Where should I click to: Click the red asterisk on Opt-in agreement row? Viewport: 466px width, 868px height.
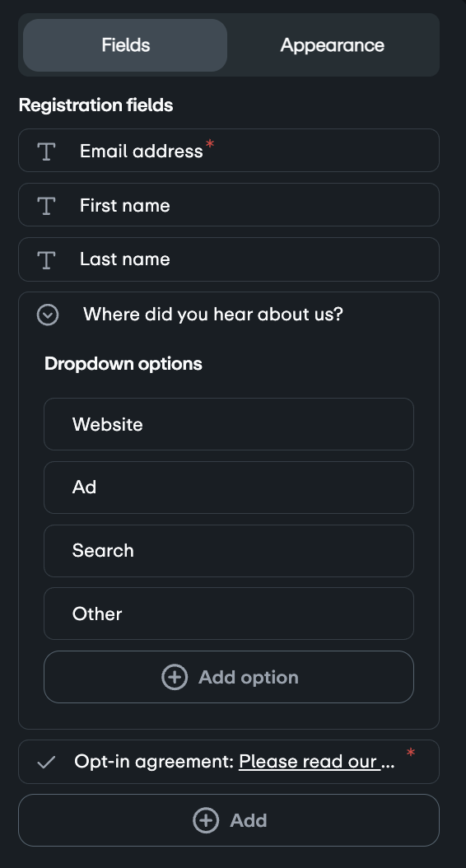click(x=411, y=753)
